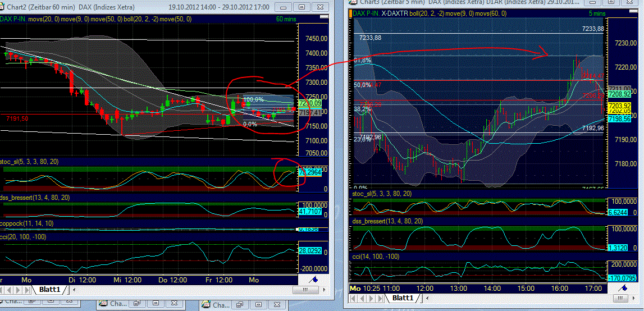Viewport: 644px width, 311px height.
Task: Click the Chart3 horizontal scrollbar thumb
Action: point(620,298)
